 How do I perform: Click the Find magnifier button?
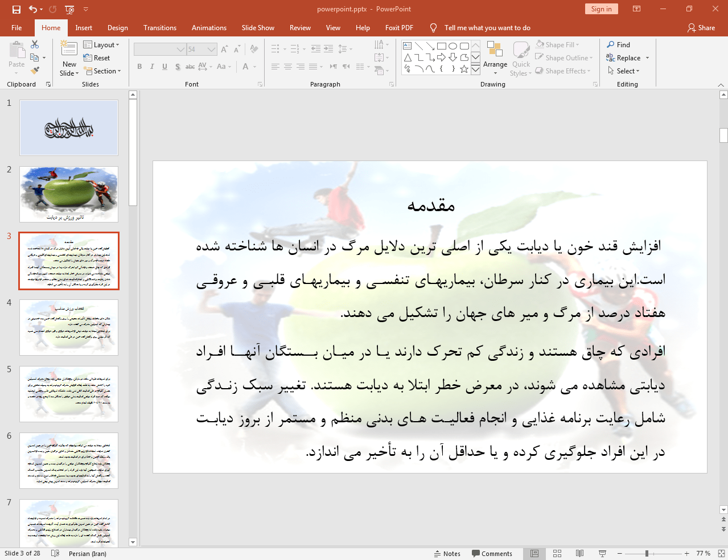(x=619, y=45)
